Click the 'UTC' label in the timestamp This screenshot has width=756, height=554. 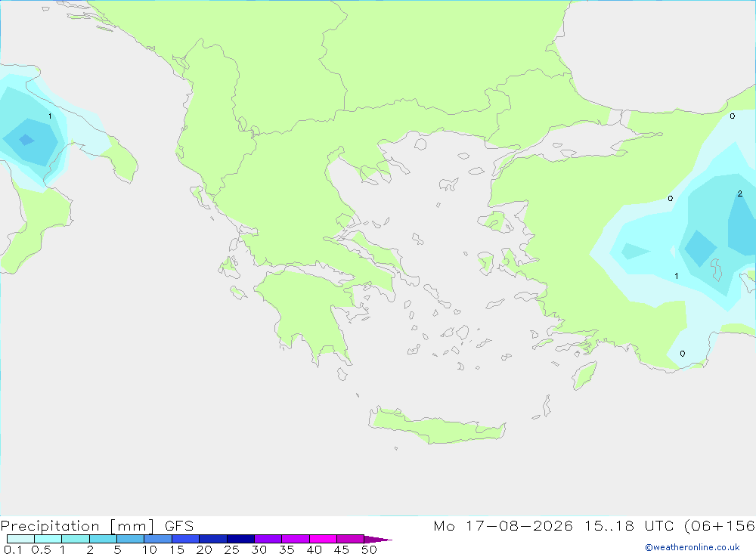coord(658,525)
